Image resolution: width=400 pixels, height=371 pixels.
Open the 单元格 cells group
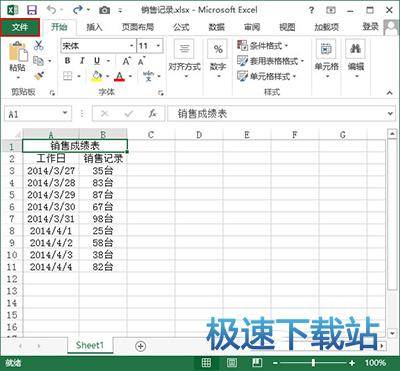click(x=326, y=59)
